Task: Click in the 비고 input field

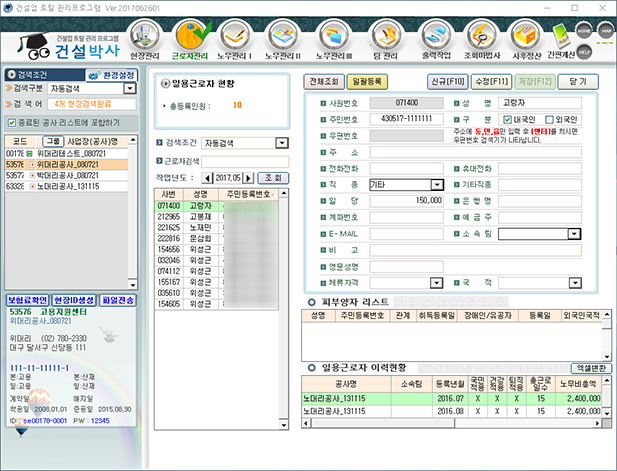Action: (475, 250)
